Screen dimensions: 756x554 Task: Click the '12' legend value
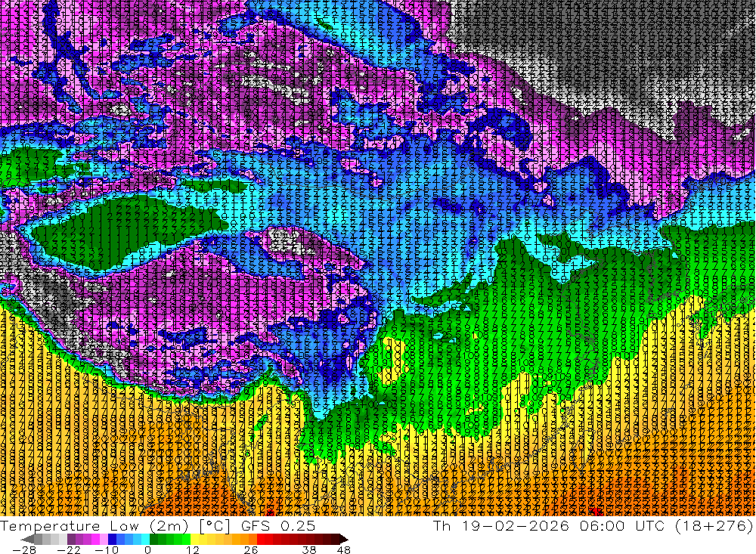click(192, 550)
